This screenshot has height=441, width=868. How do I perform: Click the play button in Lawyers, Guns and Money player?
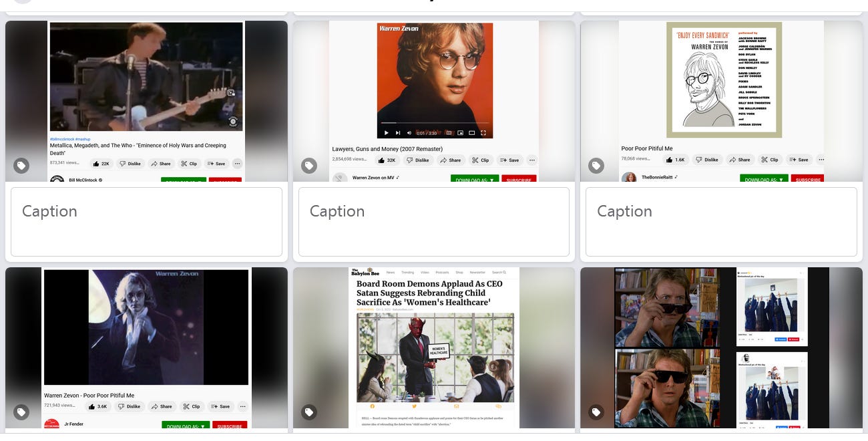point(387,133)
